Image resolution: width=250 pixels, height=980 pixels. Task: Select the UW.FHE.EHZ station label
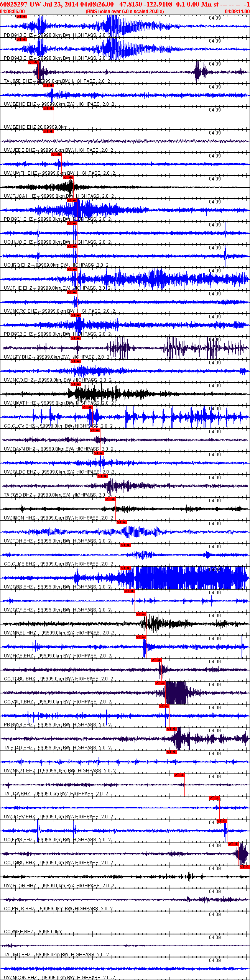point(58,288)
